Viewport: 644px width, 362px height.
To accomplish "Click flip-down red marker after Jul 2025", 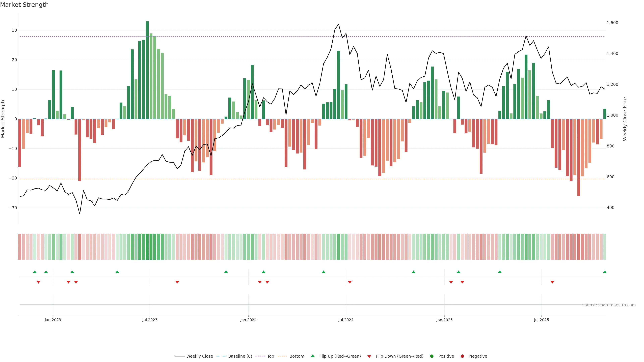I will pyautogui.click(x=552, y=282).
